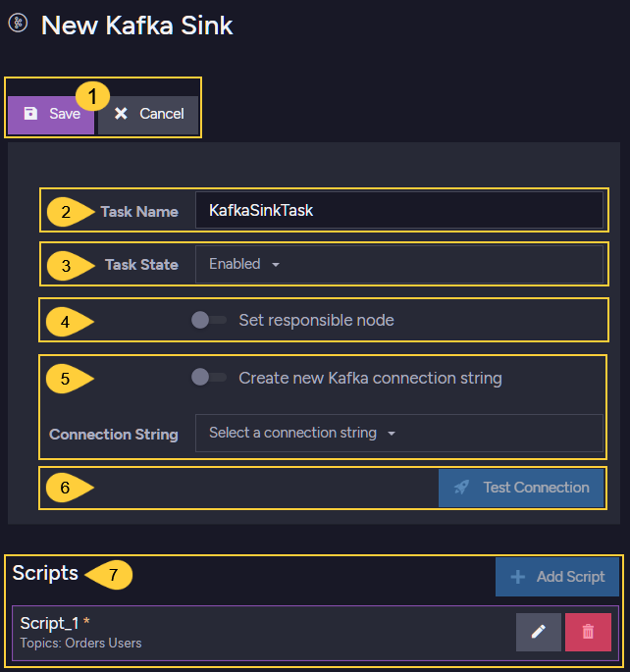Click the Scripts section heading
Screen dimensions: 630x672
point(45,573)
